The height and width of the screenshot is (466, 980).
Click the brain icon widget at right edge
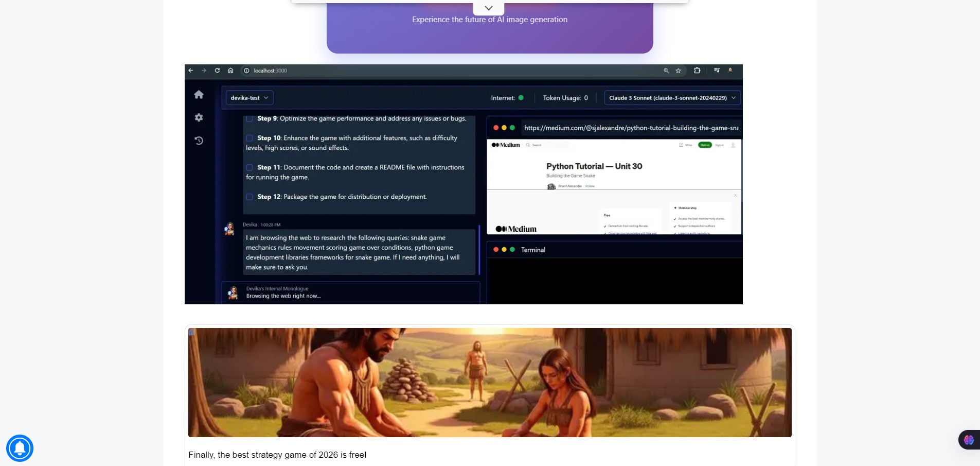(x=969, y=440)
